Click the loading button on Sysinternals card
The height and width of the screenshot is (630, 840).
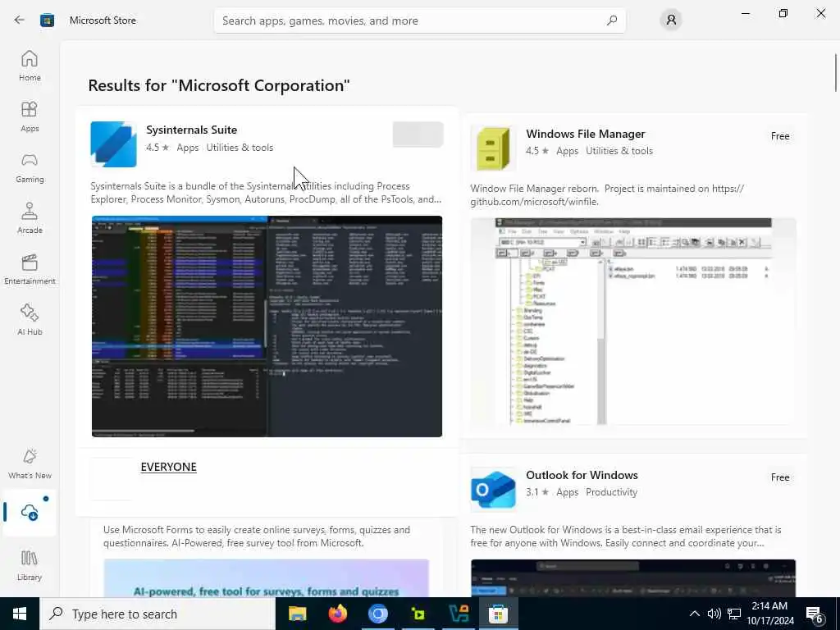[418, 135]
